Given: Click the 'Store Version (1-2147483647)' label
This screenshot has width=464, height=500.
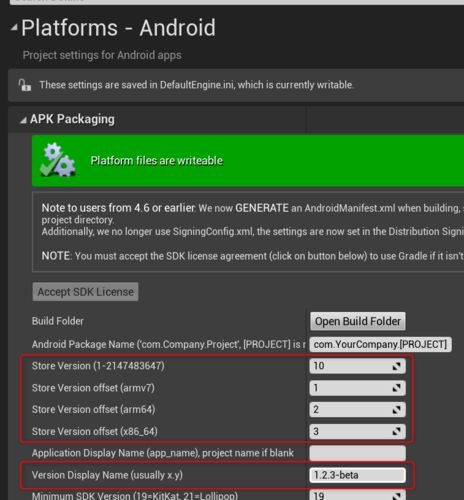Looking at the screenshot, I should coord(98,366).
